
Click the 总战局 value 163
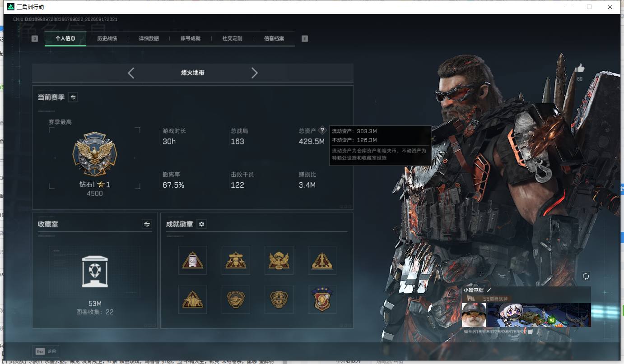(x=237, y=141)
